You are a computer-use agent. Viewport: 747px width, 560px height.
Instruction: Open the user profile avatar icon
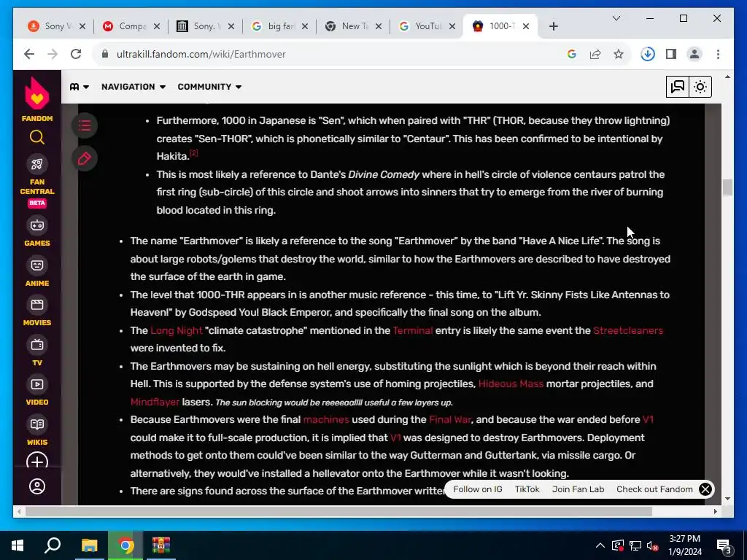click(x=37, y=486)
